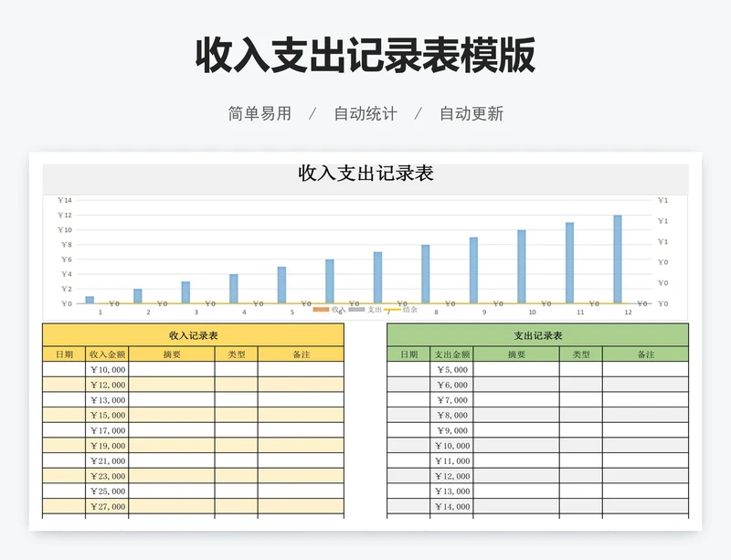Select the 自动统计 subtitle text
The height and width of the screenshot is (560, 731).
pyautogui.click(x=365, y=113)
